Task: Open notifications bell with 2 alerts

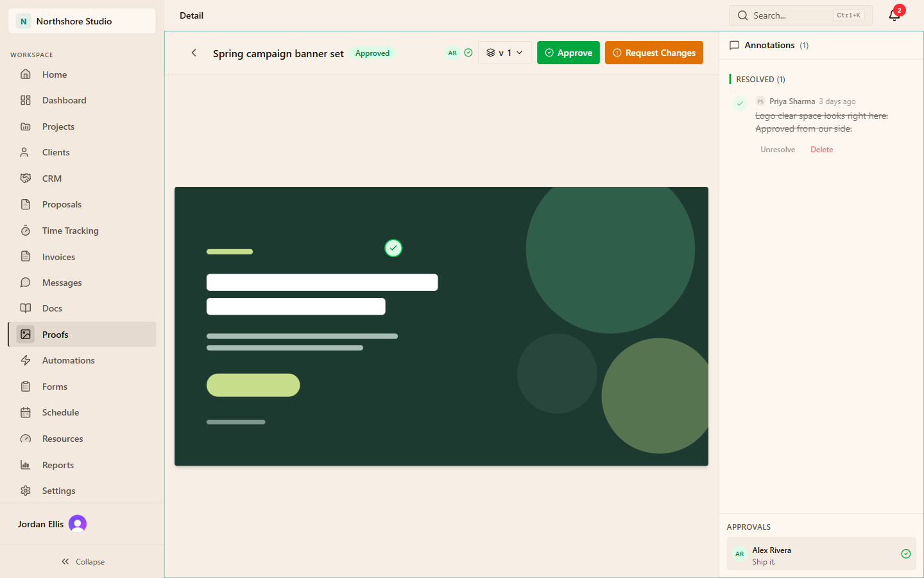Action: pyautogui.click(x=895, y=15)
